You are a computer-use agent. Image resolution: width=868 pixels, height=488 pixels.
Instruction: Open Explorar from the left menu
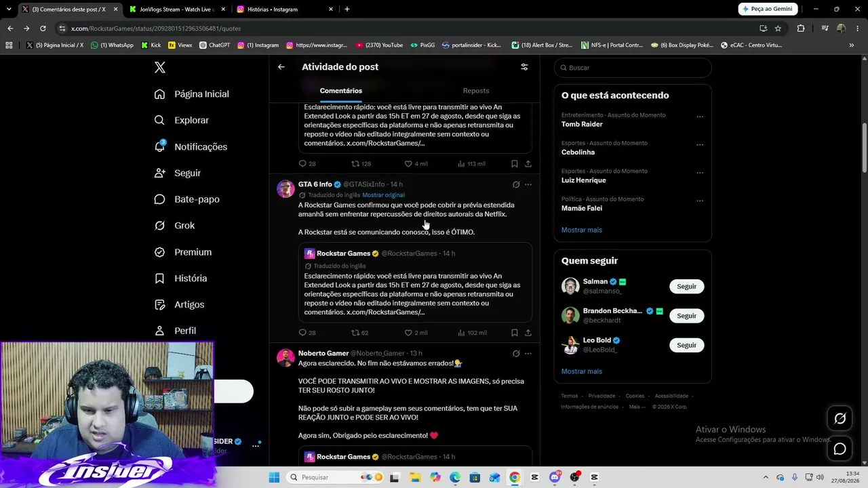(182, 120)
